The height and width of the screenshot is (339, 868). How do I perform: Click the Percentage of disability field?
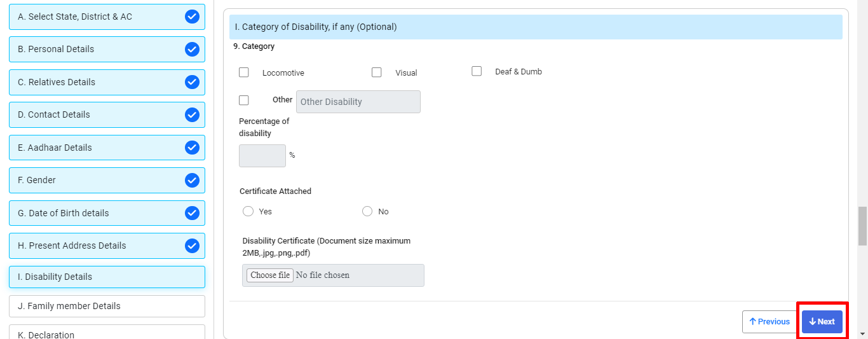262,156
